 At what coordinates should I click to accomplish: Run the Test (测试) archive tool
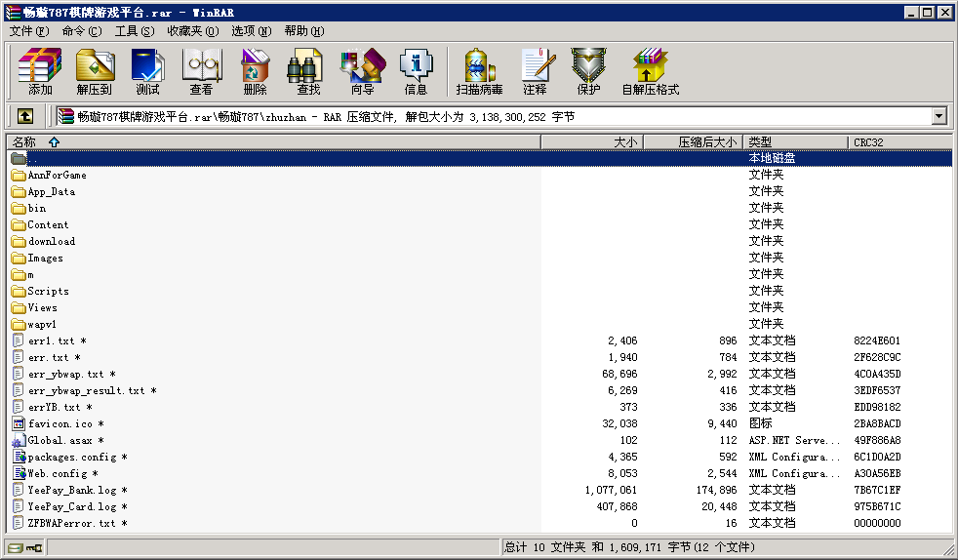point(147,72)
